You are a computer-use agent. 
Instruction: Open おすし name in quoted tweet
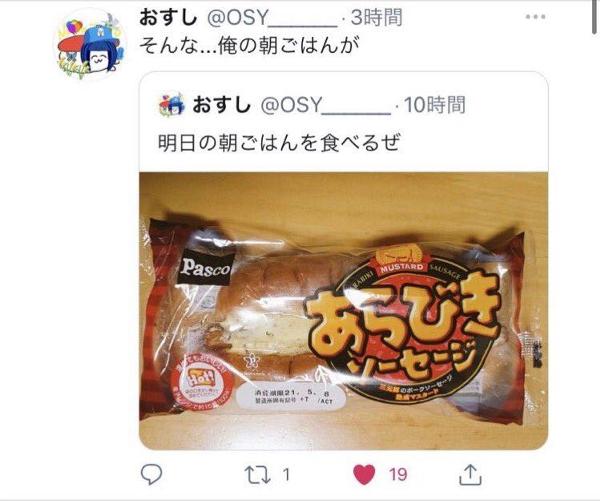(222, 105)
